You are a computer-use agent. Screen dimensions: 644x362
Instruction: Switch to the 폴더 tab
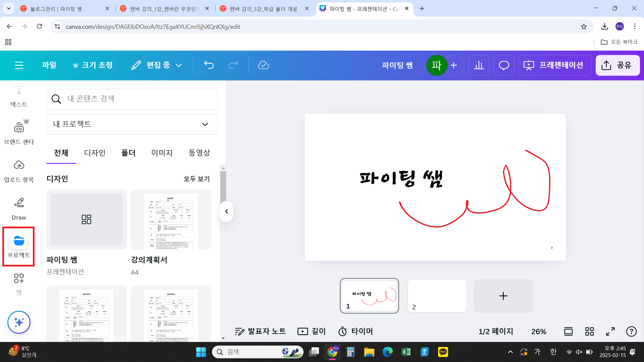coord(128,153)
